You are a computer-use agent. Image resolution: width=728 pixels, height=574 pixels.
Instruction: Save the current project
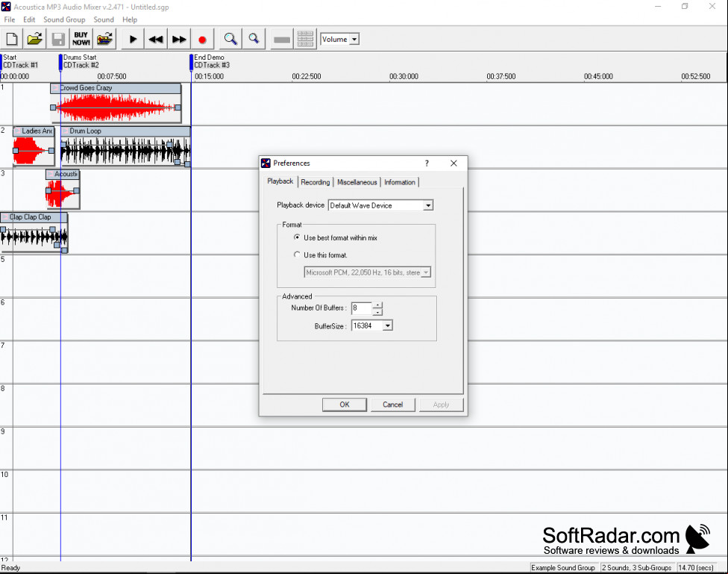pyautogui.click(x=58, y=39)
